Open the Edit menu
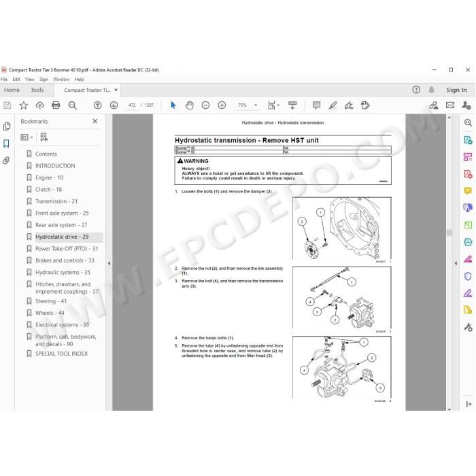 click(x=16, y=80)
